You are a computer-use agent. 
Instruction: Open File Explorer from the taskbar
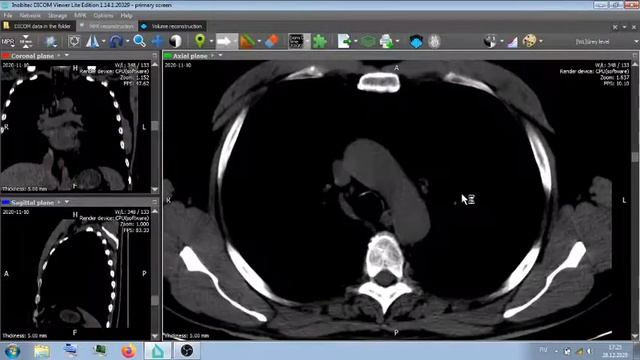click(41, 351)
